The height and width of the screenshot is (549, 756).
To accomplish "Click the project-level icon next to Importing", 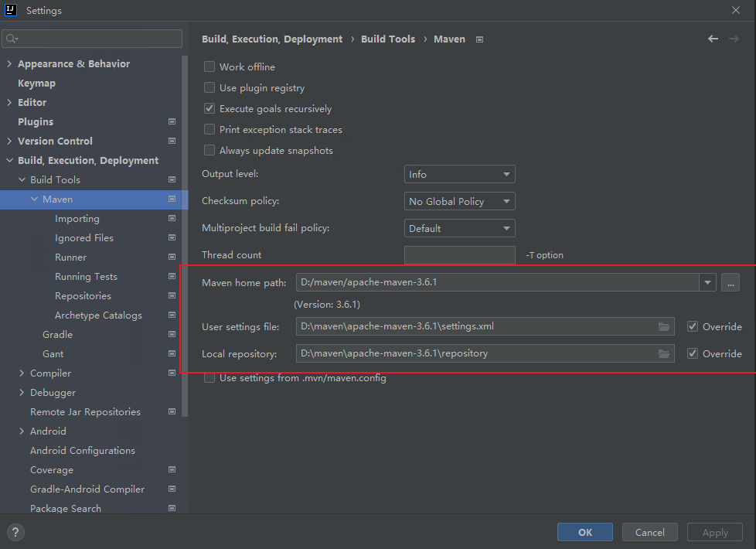I will click(172, 218).
